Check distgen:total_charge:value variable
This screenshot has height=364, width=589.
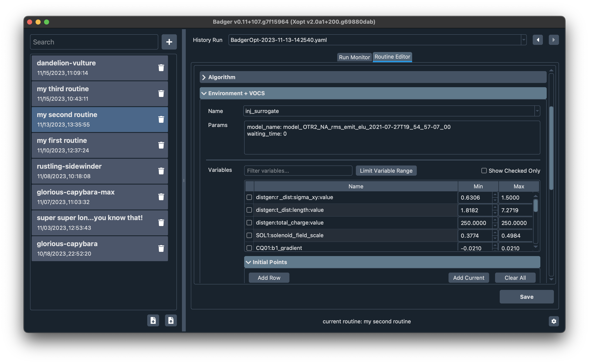(x=249, y=223)
